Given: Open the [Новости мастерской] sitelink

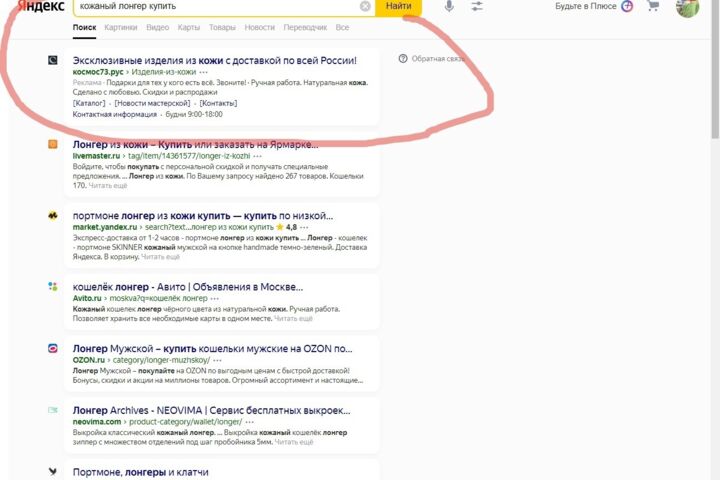Looking at the screenshot, I should click(x=152, y=103).
